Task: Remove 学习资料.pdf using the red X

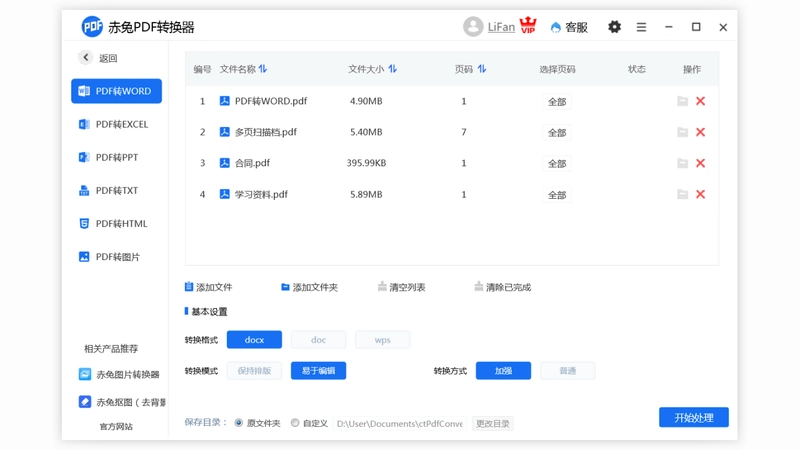Action: coord(701,194)
